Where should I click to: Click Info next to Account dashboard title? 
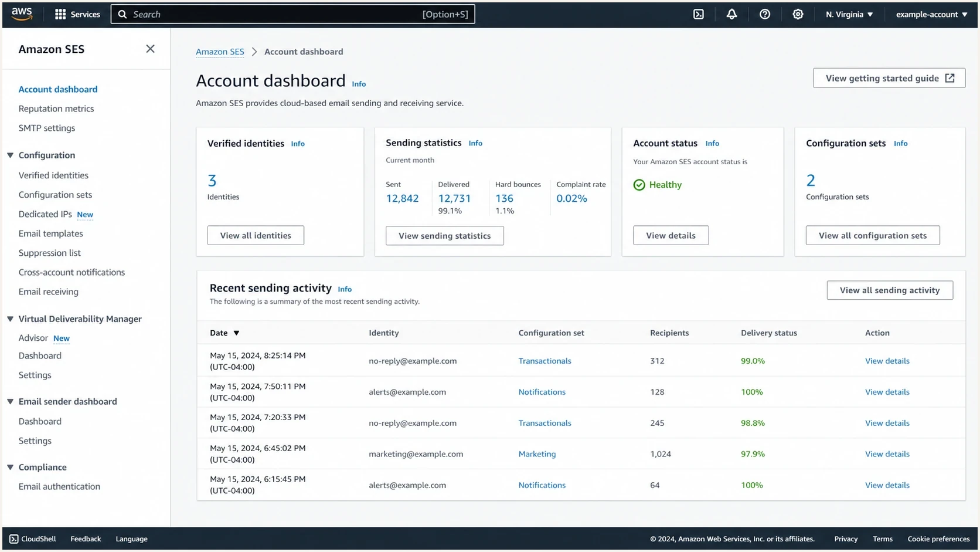359,84
